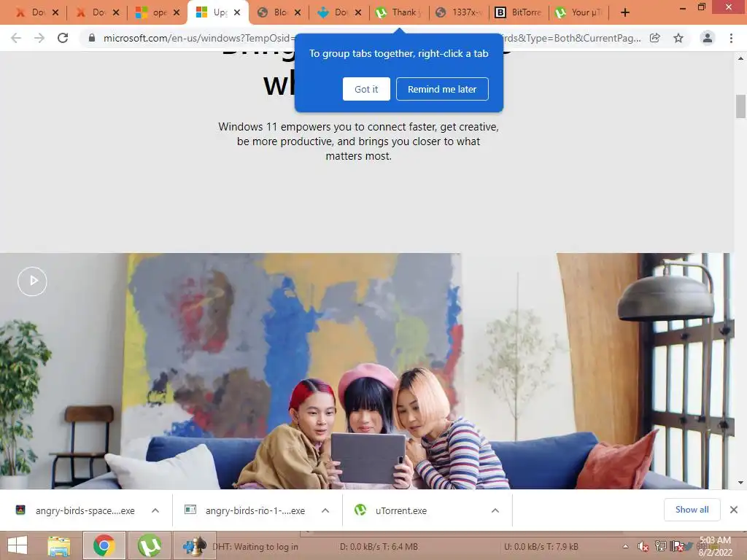
Task: Close the ope… tab
Action: click(177, 12)
